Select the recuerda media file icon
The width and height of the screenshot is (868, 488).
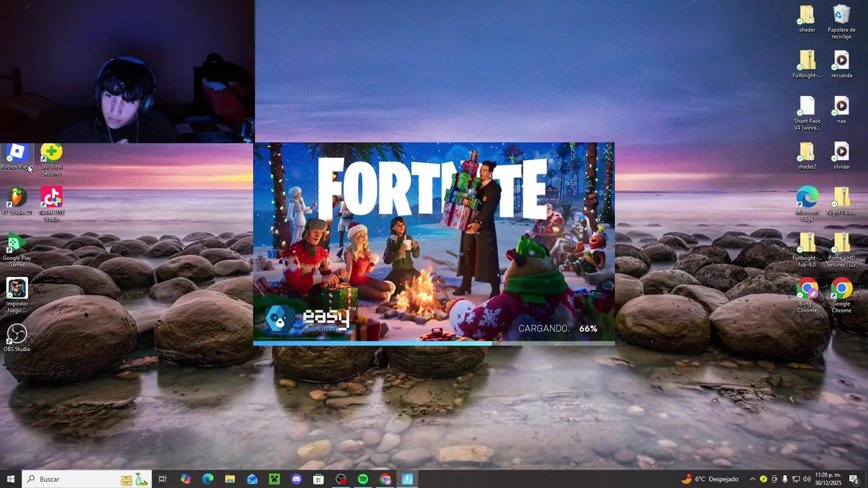841,64
